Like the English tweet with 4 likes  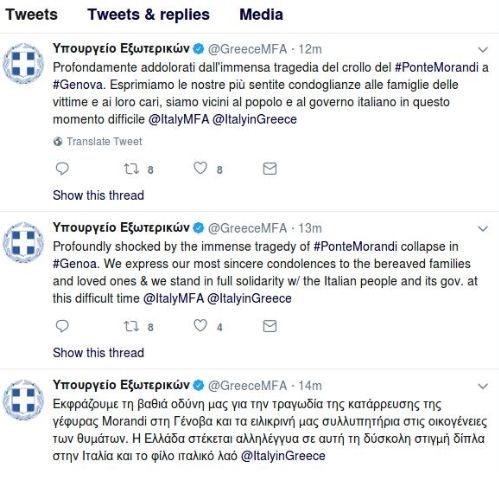[x=200, y=326]
